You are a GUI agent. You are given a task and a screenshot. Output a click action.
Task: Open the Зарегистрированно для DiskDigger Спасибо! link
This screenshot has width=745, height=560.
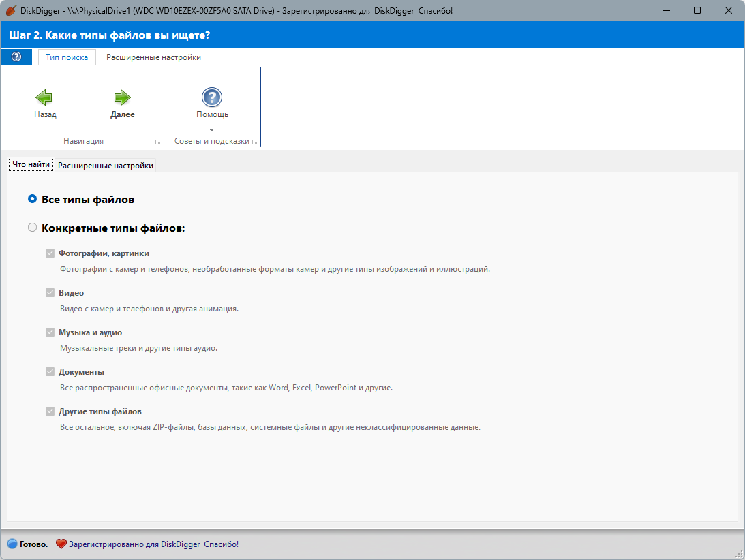pyautogui.click(x=153, y=544)
